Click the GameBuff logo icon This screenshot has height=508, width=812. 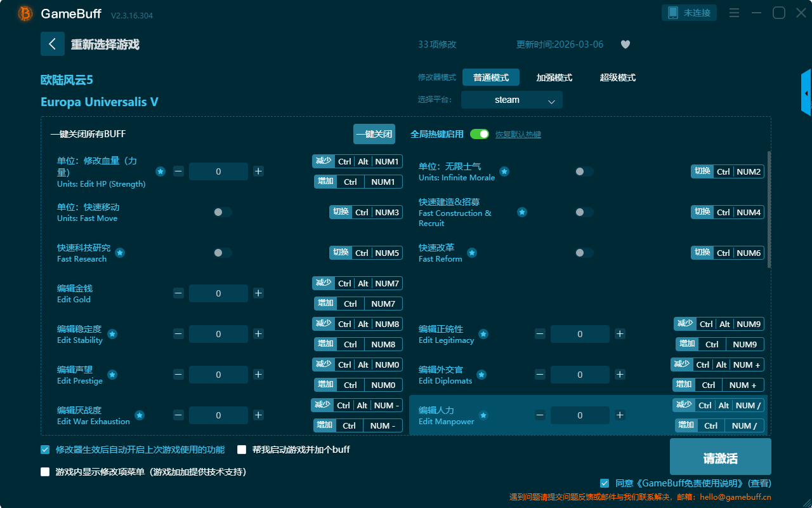25,13
